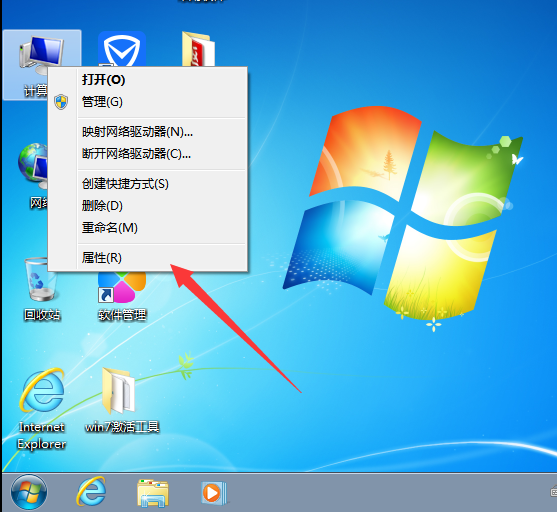Open the win7激活工具 folder
The image size is (557, 512).
(x=118, y=390)
